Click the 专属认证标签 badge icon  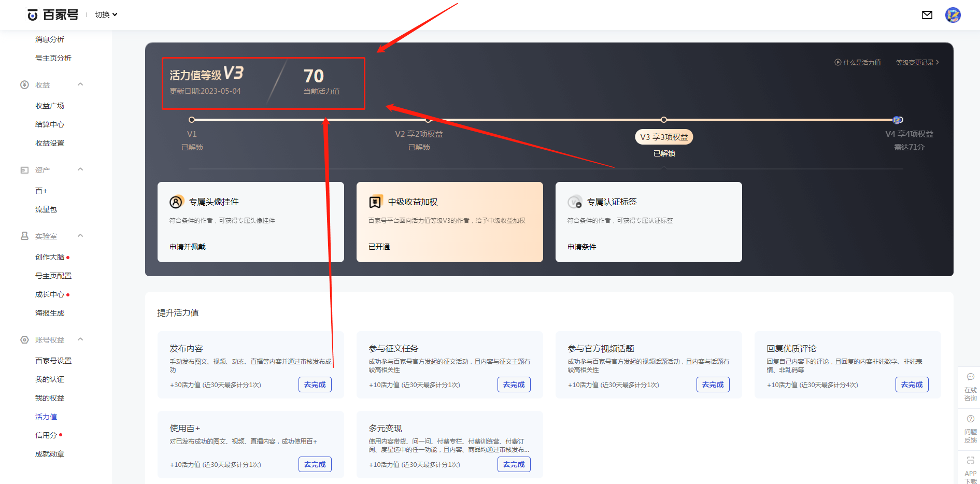[x=575, y=202]
